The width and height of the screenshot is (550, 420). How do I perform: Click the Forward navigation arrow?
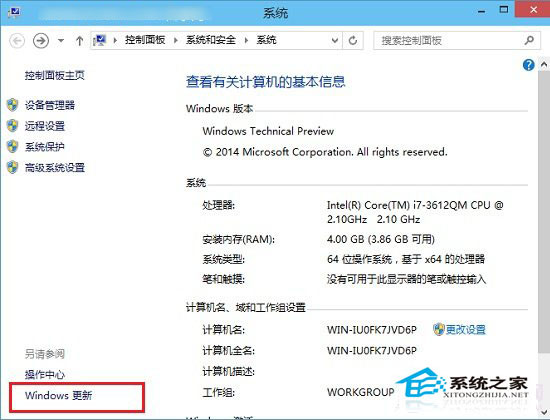pos(41,41)
